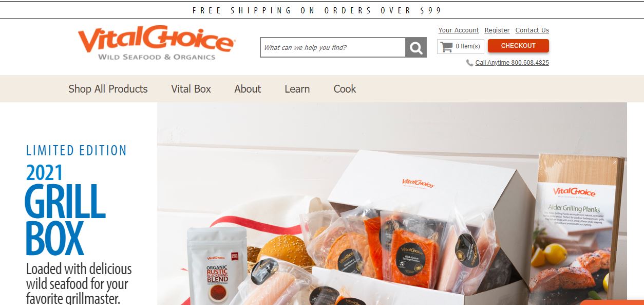Click the Call Anytime 800.608.4825 link
The height and width of the screenshot is (305, 644).
click(x=512, y=63)
